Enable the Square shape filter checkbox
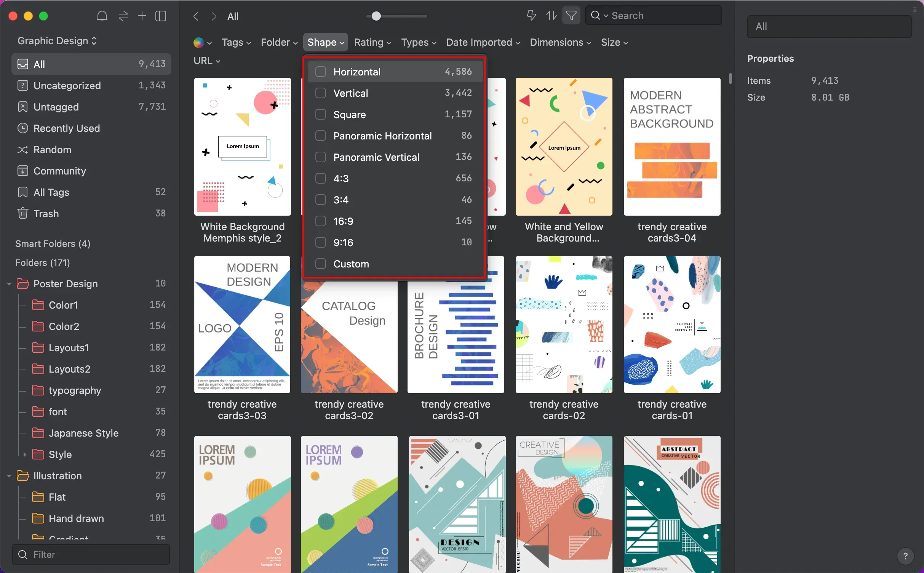The image size is (924, 573). (321, 114)
